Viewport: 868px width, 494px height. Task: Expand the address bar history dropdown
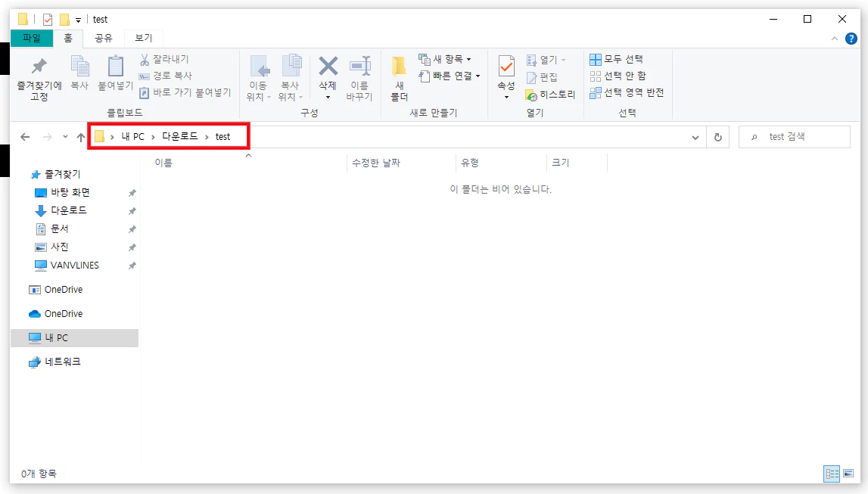pos(695,137)
